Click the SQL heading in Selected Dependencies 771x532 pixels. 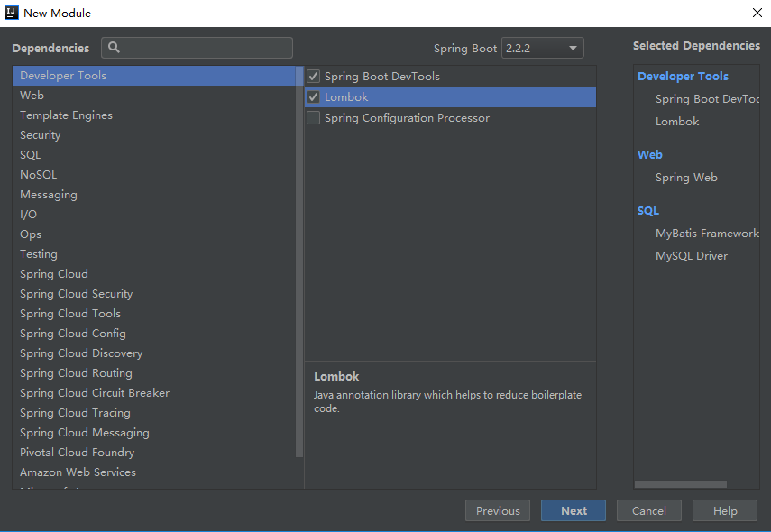648,211
